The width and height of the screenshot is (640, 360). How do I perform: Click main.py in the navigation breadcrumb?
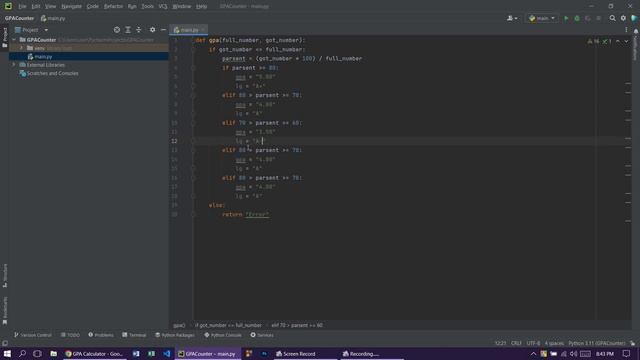(x=53, y=18)
